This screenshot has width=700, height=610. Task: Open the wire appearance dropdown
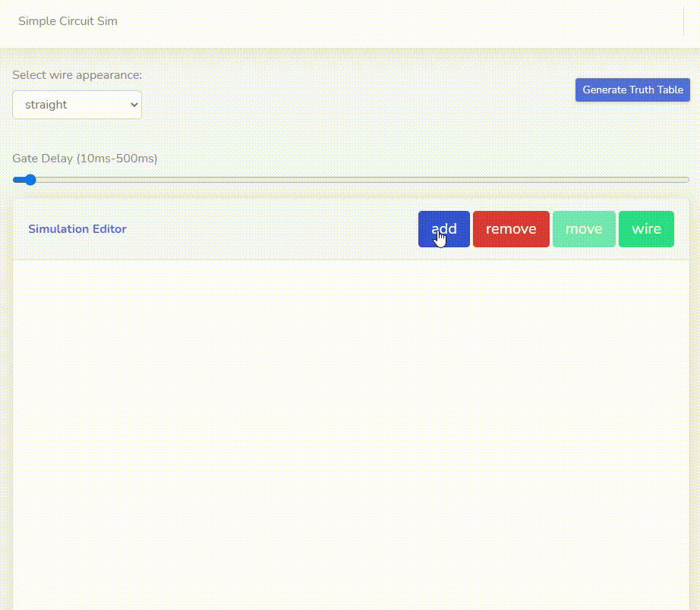77,105
